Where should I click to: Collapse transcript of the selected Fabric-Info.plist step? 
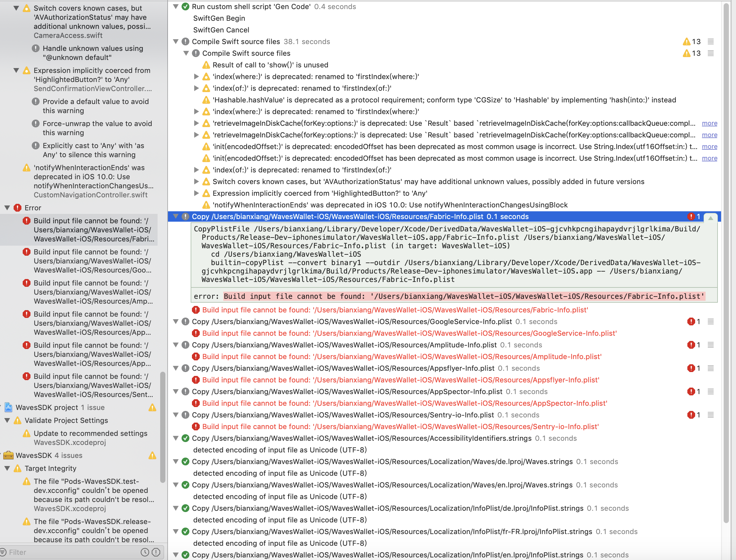(710, 218)
